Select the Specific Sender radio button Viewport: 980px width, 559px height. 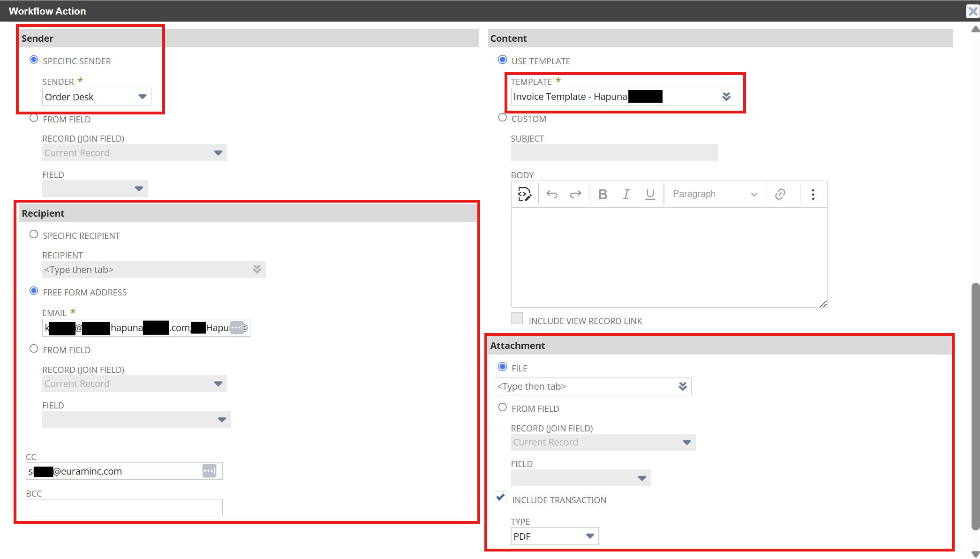tap(34, 60)
